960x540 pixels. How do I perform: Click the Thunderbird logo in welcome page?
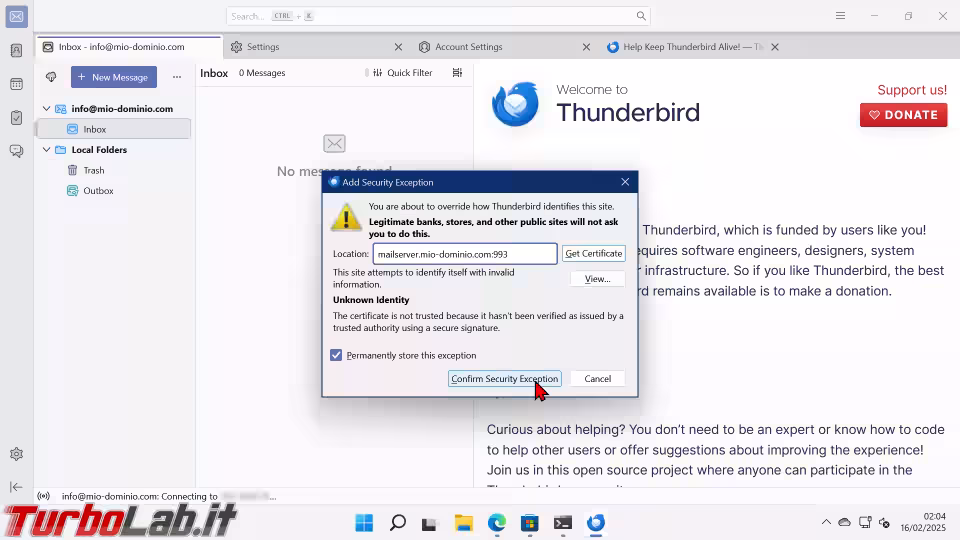(516, 104)
